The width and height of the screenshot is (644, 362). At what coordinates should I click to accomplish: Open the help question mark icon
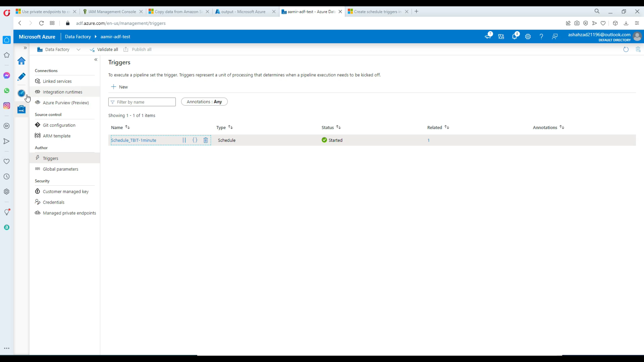click(x=541, y=36)
